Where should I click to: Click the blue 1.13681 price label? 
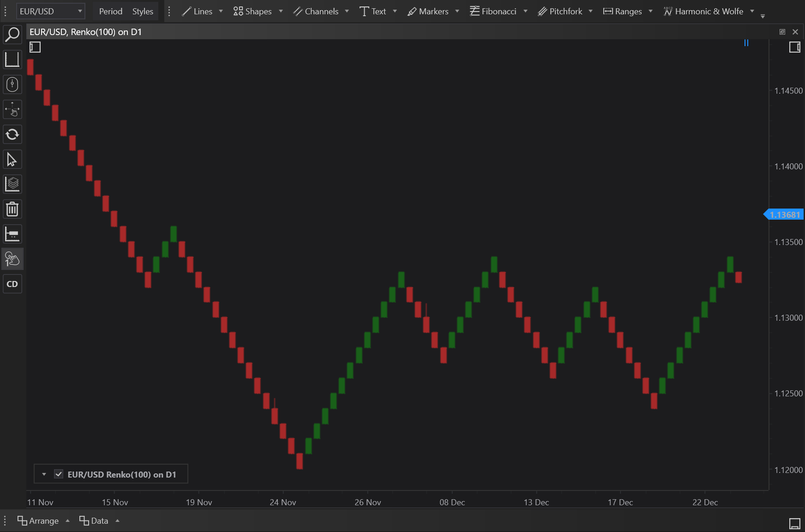(784, 215)
